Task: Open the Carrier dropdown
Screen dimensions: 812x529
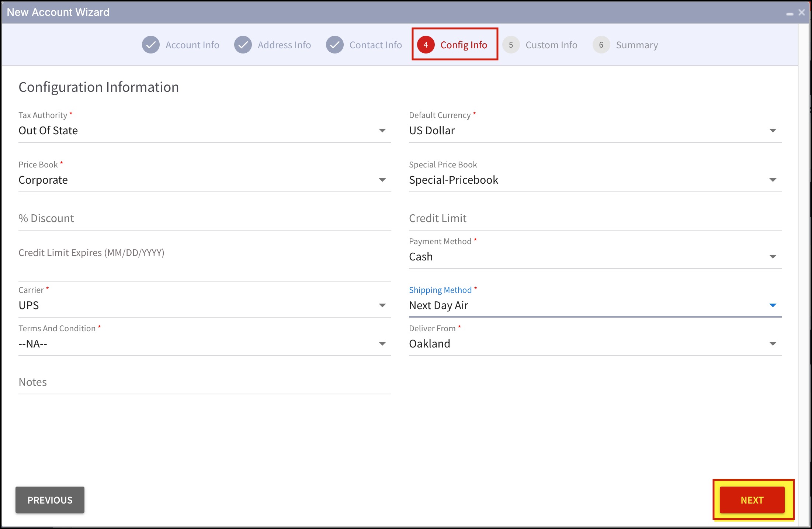Action: 382,305
